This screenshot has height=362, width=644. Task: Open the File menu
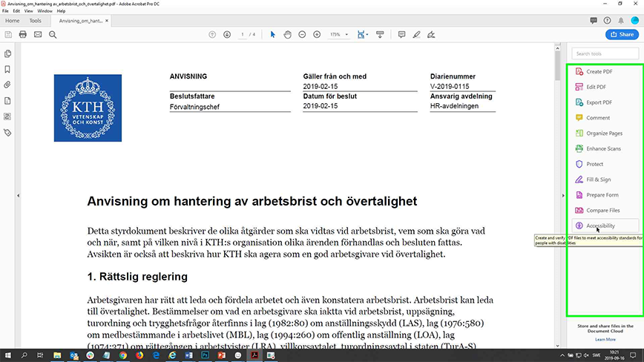click(5, 11)
